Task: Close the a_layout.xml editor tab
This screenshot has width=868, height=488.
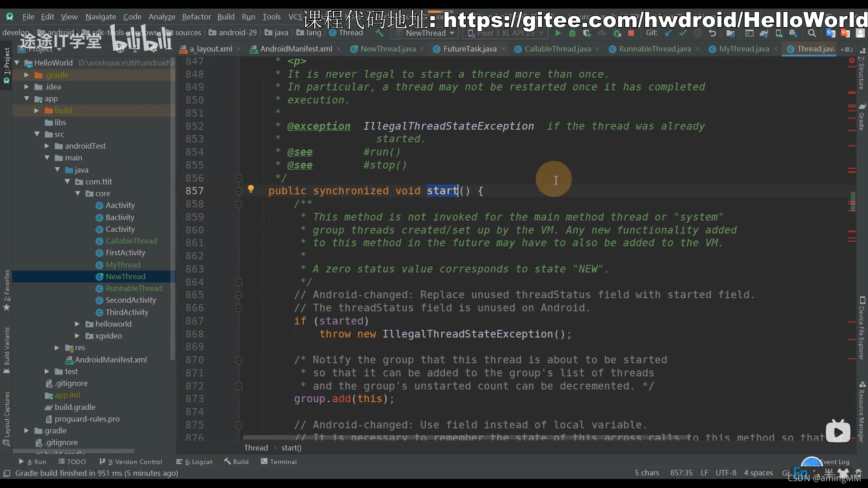Action: click(239, 49)
